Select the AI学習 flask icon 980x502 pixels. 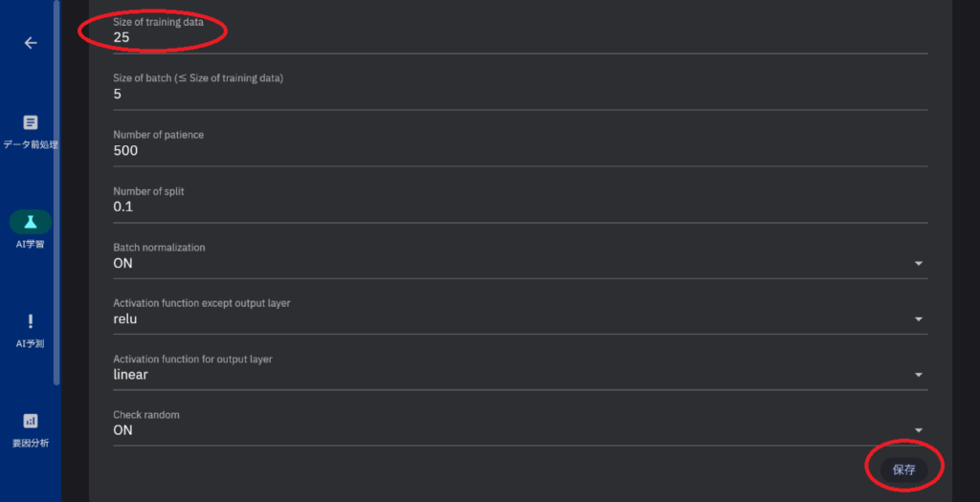coord(31,222)
